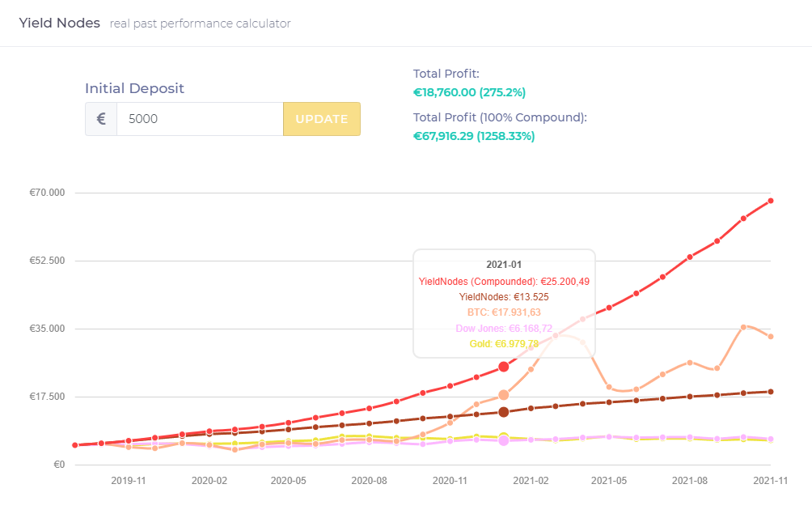Click the tooltip line 'YieldNodes: €13.525'
Screen dimensions: 812x514
[x=504, y=297]
